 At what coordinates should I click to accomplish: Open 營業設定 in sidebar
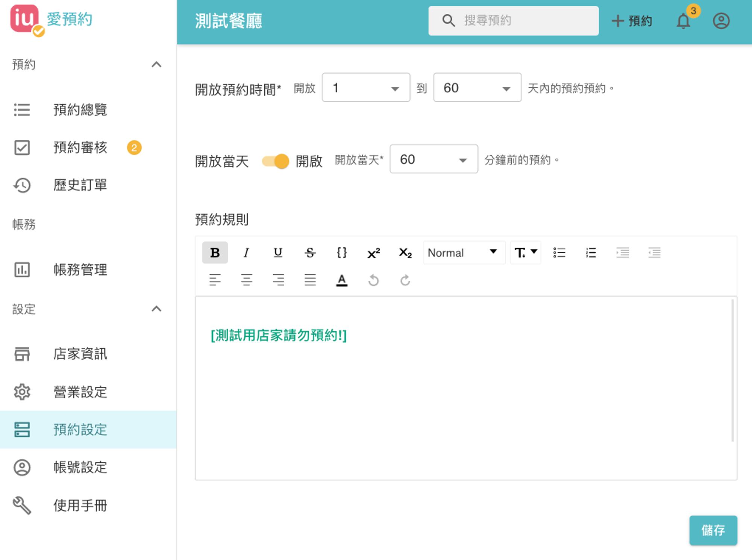tap(88, 392)
